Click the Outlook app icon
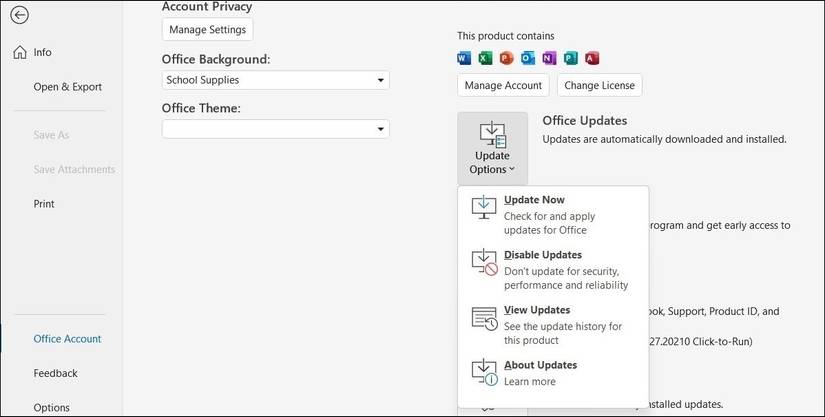This screenshot has width=825, height=417. (x=528, y=58)
